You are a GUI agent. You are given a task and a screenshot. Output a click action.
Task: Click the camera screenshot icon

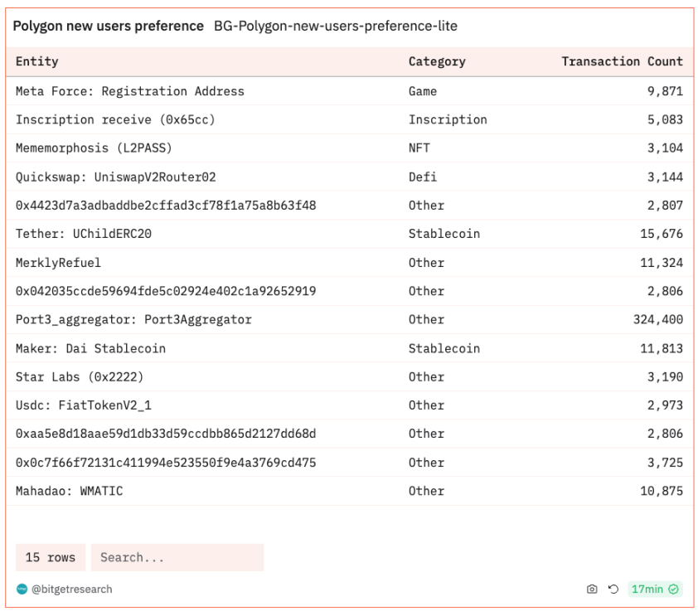pos(592,589)
